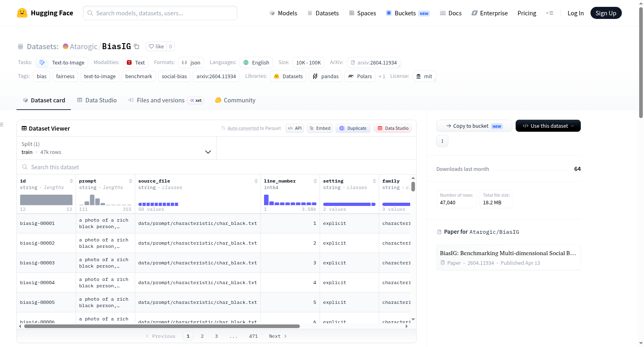Click the API button
Screen dimensions: 644x347
coord(295,128)
